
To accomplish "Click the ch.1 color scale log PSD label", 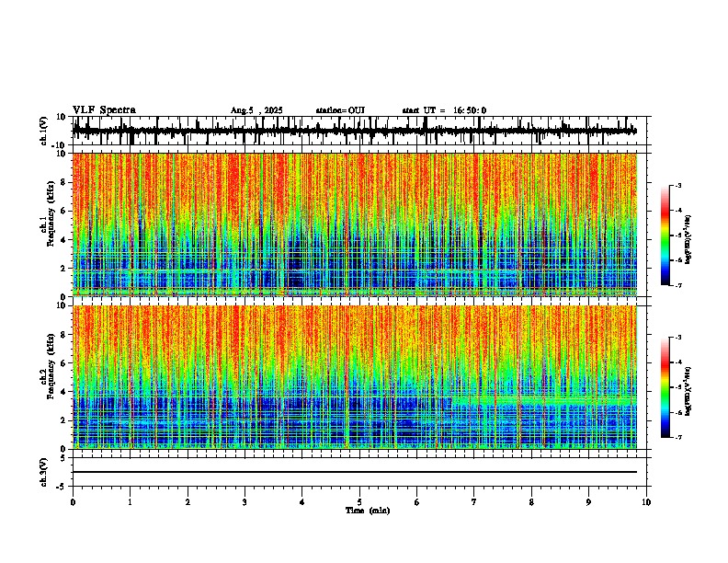I will pyautogui.click(x=688, y=239).
